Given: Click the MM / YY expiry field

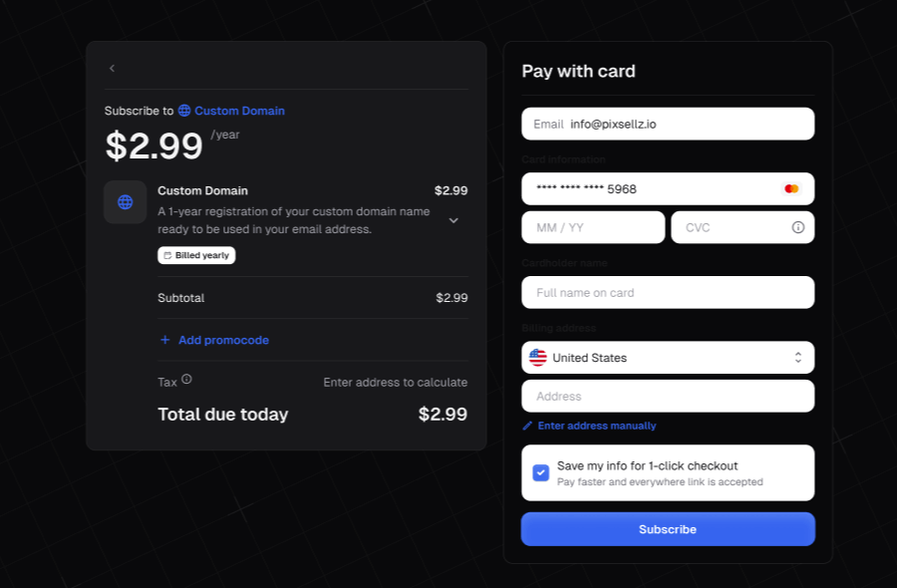Looking at the screenshot, I should pyautogui.click(x=593, y=227).
